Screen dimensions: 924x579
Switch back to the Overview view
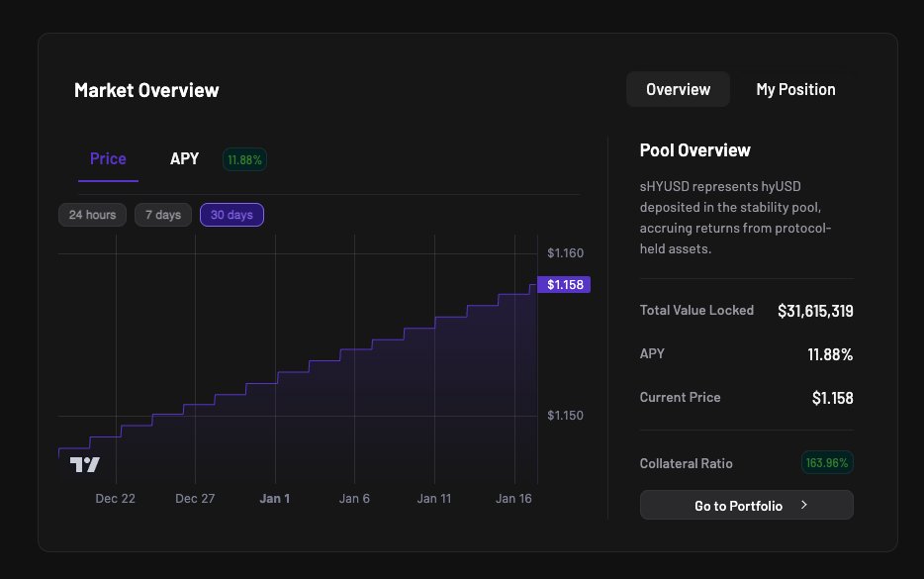[x=678, y=89]
